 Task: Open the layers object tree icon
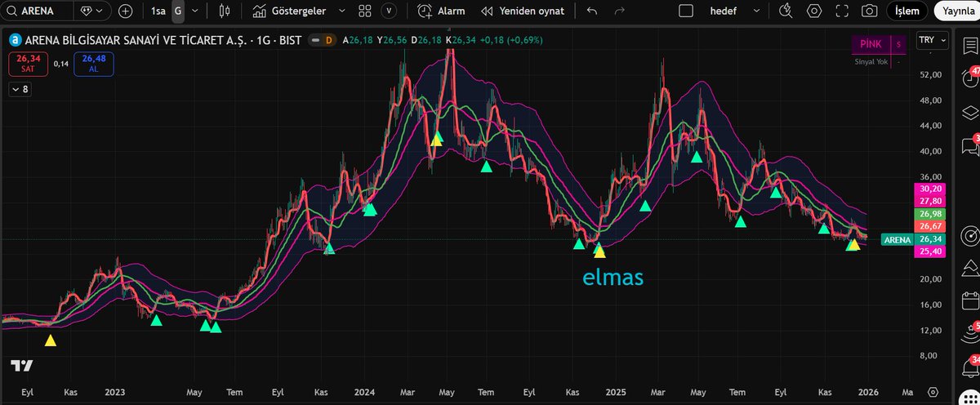(x=969, y=112)
